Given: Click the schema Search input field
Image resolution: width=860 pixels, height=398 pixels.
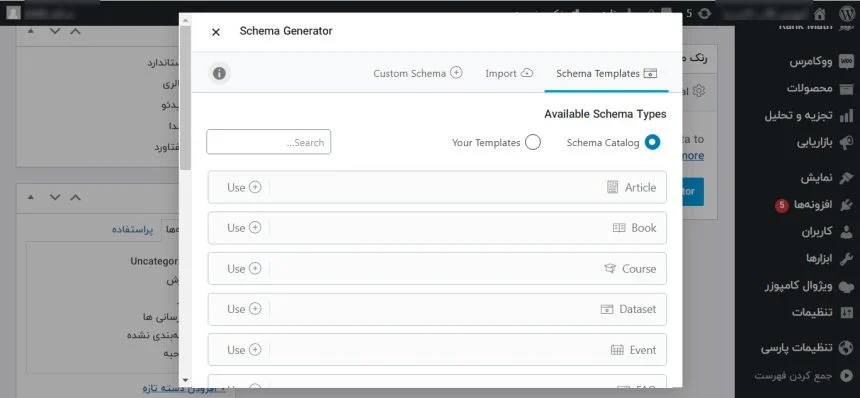Looking at the screenshot, I should (x=269, y=142).
